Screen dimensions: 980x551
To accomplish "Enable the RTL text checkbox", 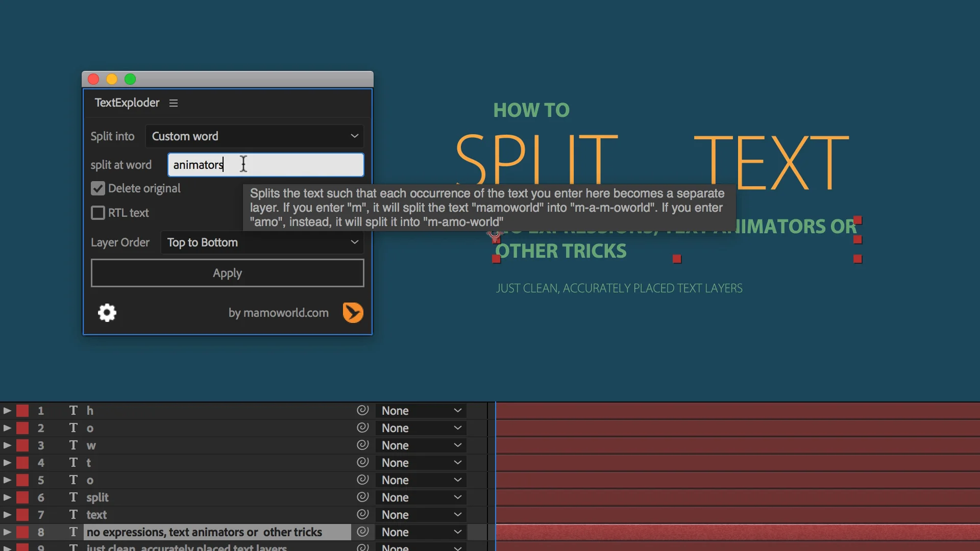I will 98,213.
